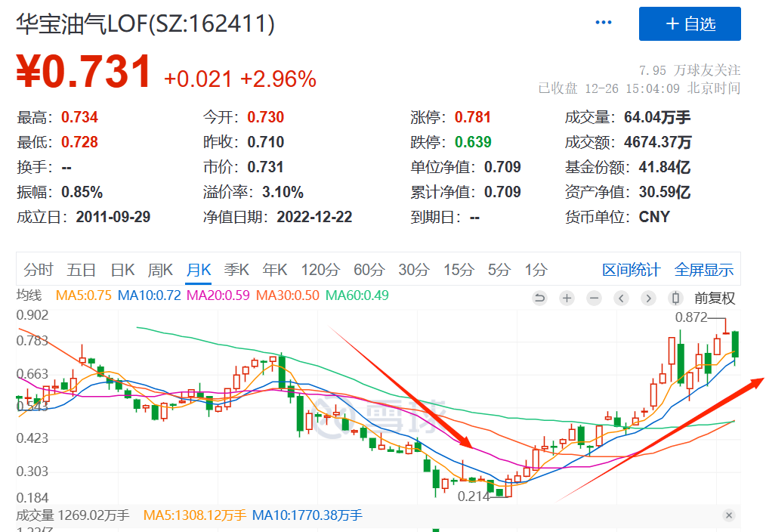
Task: Shift chart right with next chevron
Action: click(648, 298)
